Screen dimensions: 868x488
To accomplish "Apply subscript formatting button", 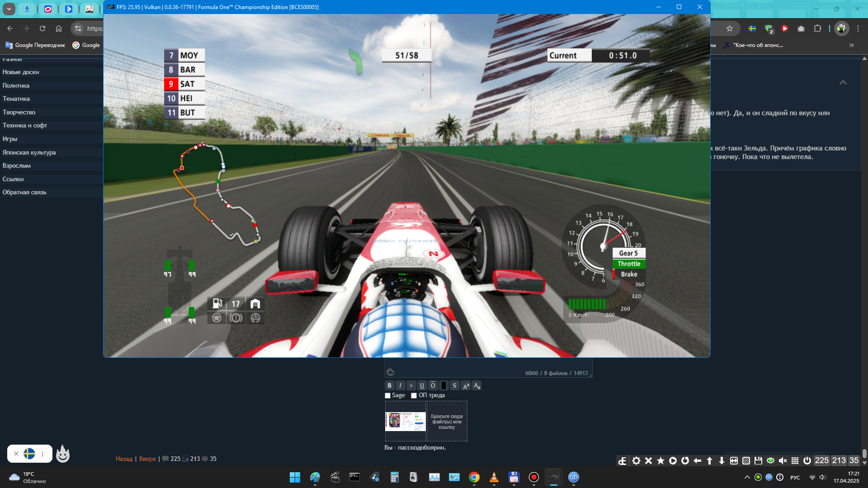I will tap(476, 385).
